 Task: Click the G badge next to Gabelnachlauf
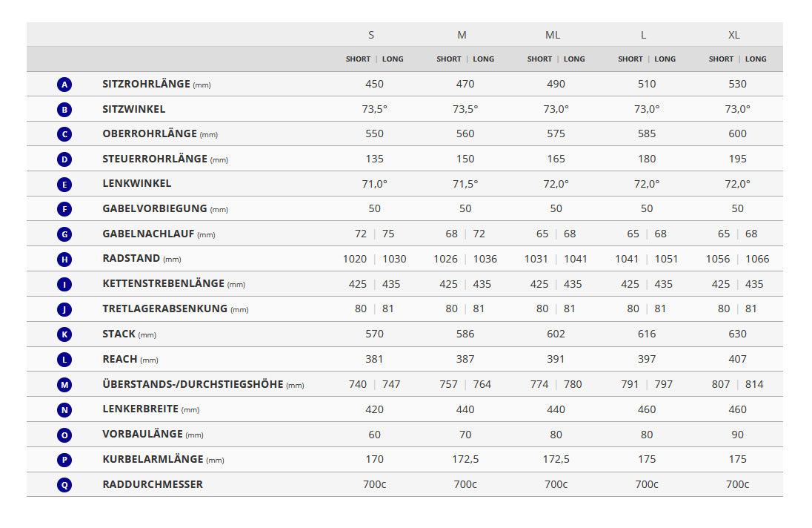click(64, 234)
